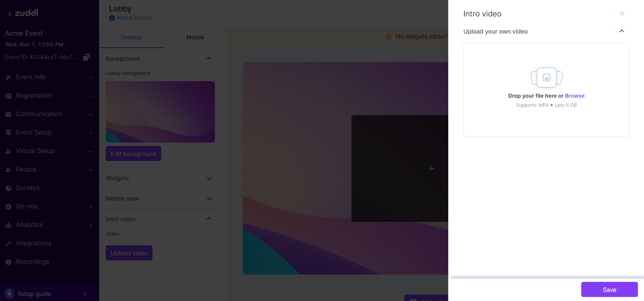
Task: Open the Watch tutorial link
Action: click(134, 18)
